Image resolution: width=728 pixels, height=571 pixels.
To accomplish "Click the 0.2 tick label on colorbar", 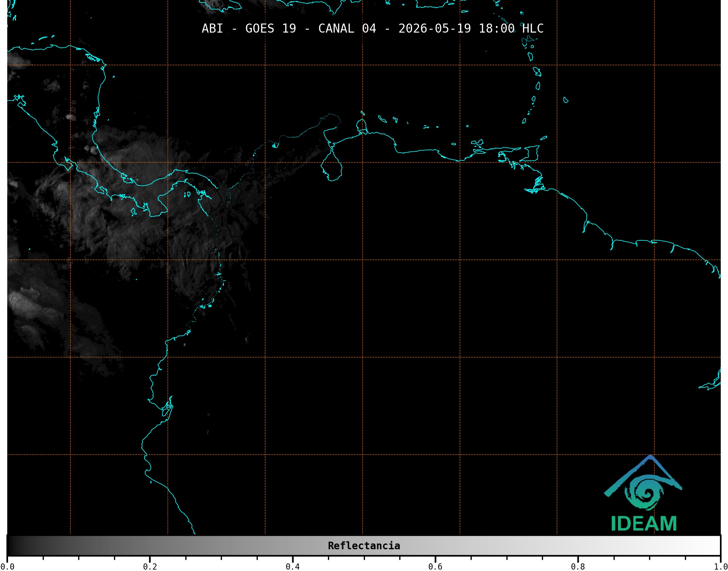I will [x=150, y=567].
